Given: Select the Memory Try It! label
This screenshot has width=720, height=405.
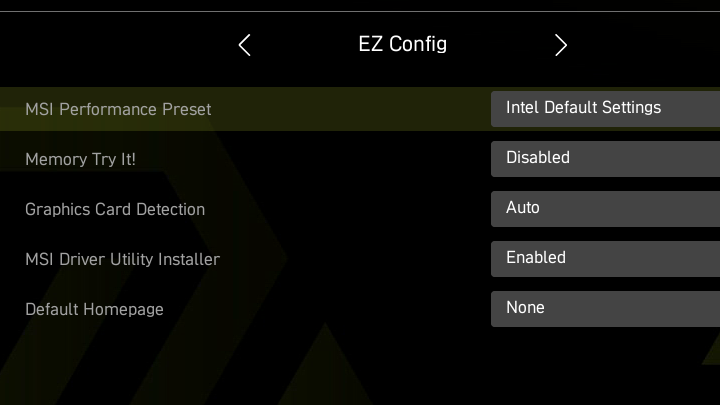Looking at the screenshot, I should [80, 159].
